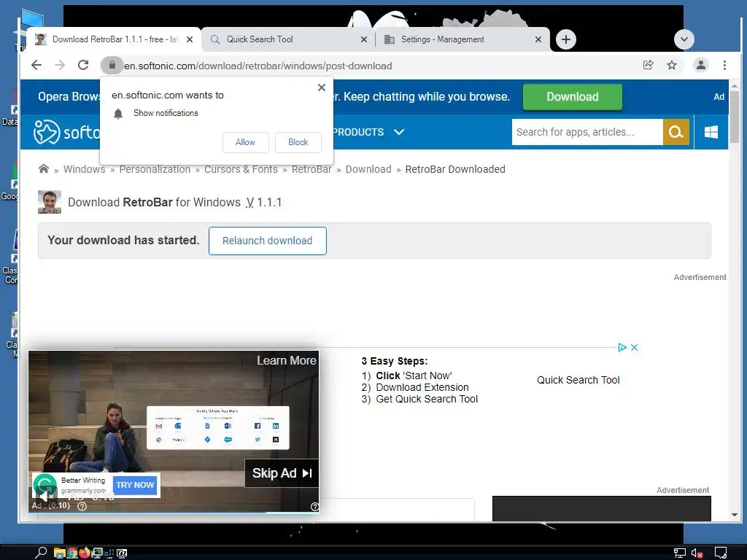This screenshot has width=747, height=560.
Task: Click the page scrollbar down arrow
Action: click(734, 515)
